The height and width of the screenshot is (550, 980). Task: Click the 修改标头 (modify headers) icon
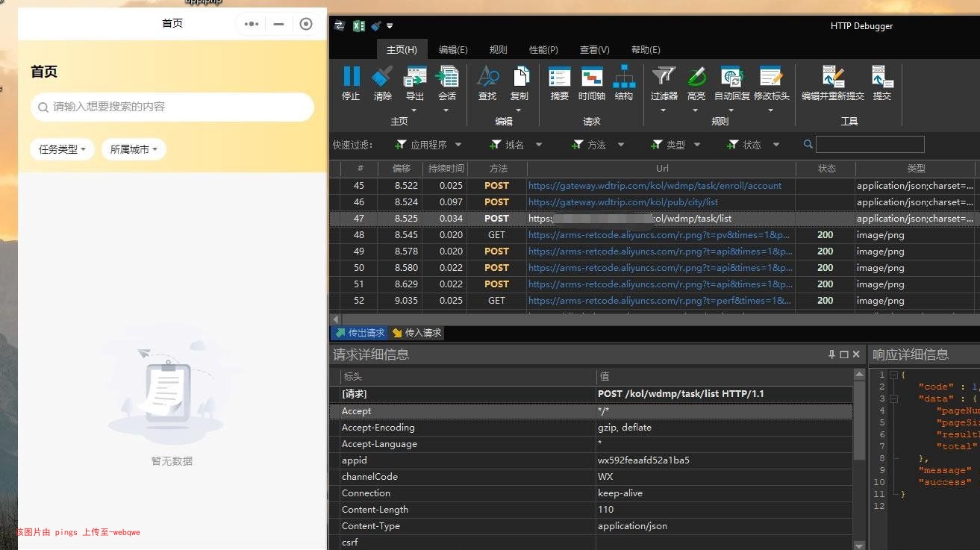click(771, 76)
